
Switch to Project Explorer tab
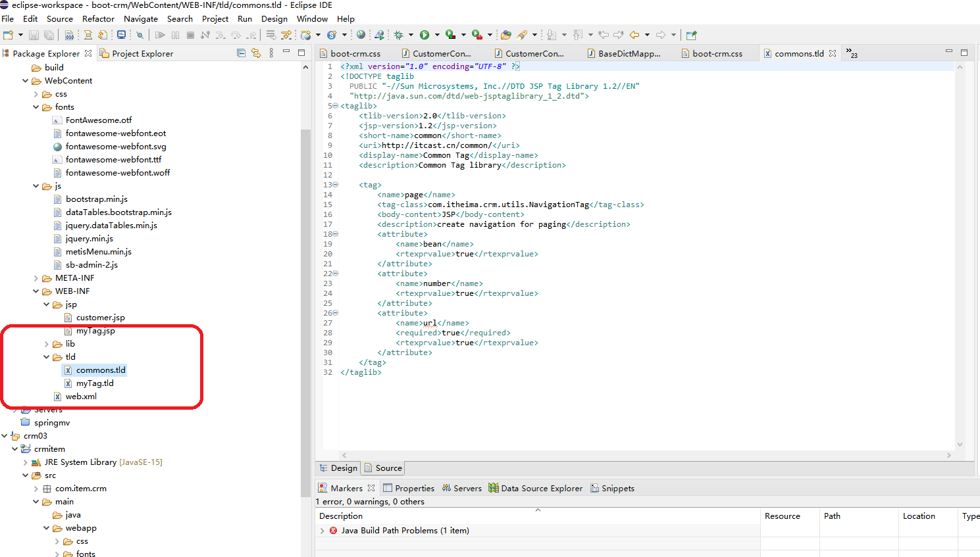[x=136, y=53]
